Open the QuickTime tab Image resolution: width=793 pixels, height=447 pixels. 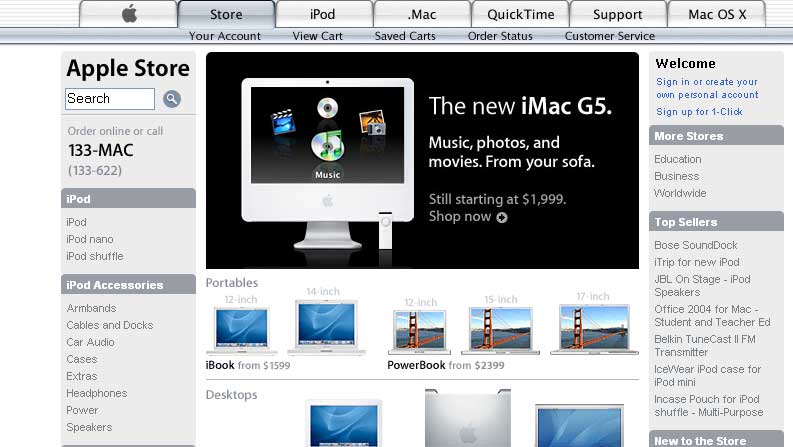(520, 14)
